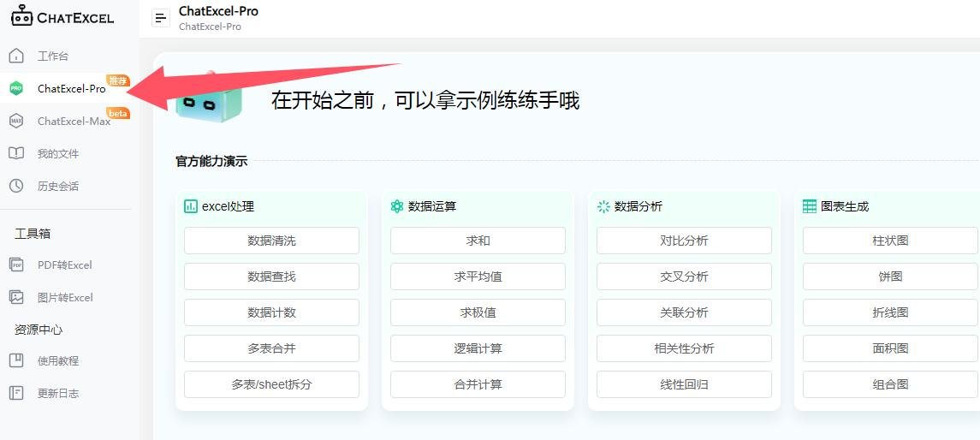Viewport: 980px width, 440px height.
Task: Click the 多表合并 example button
Action: click(x=272, y=348)
